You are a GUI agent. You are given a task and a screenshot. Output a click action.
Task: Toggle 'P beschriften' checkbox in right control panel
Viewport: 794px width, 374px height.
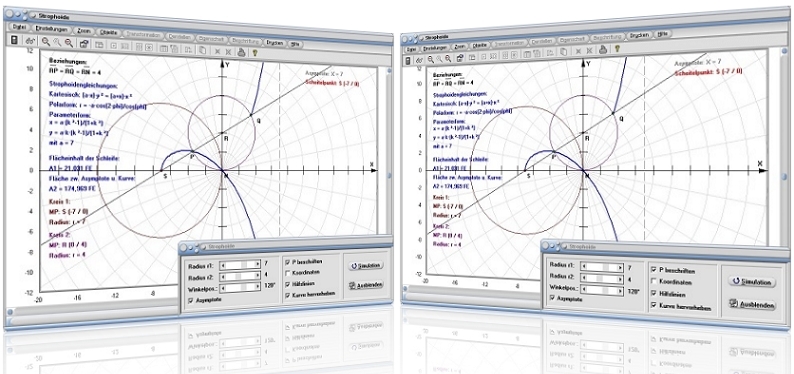click(x=654, y=270)
